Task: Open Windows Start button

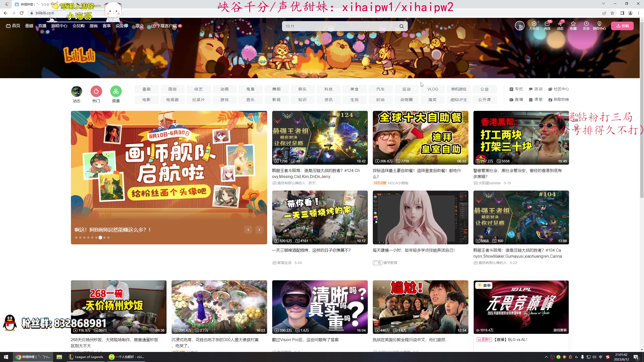Action: (6, 357)
